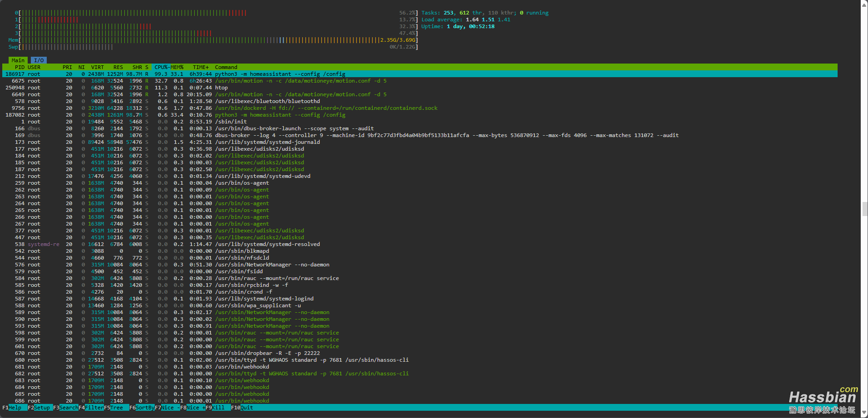Sort by the PID column header
Viewport: 868px width, 418px height.
20,67
